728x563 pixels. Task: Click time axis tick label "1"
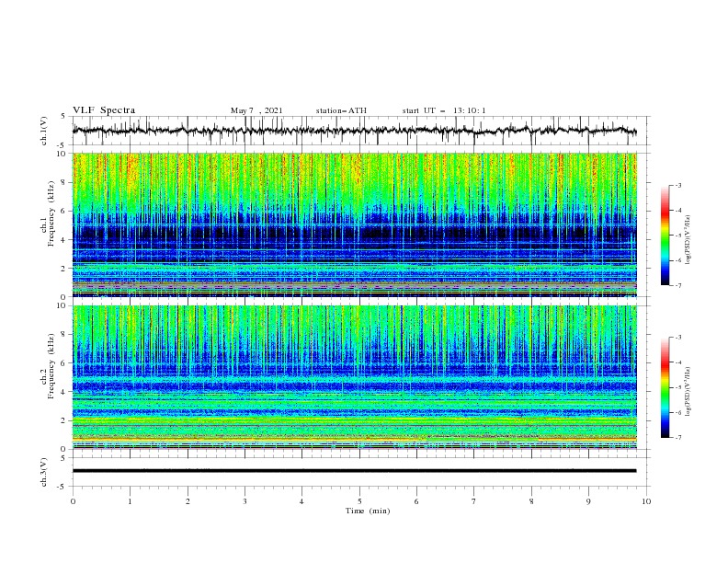(x=130, y=501)
